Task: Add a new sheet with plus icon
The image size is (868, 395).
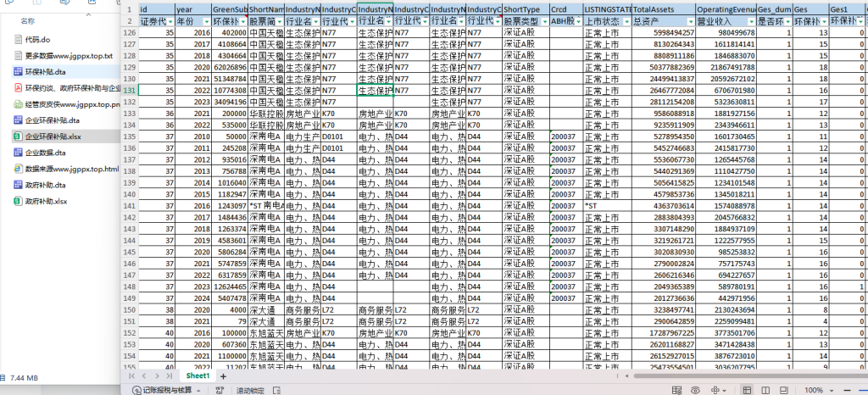Action: click(223, 376)
